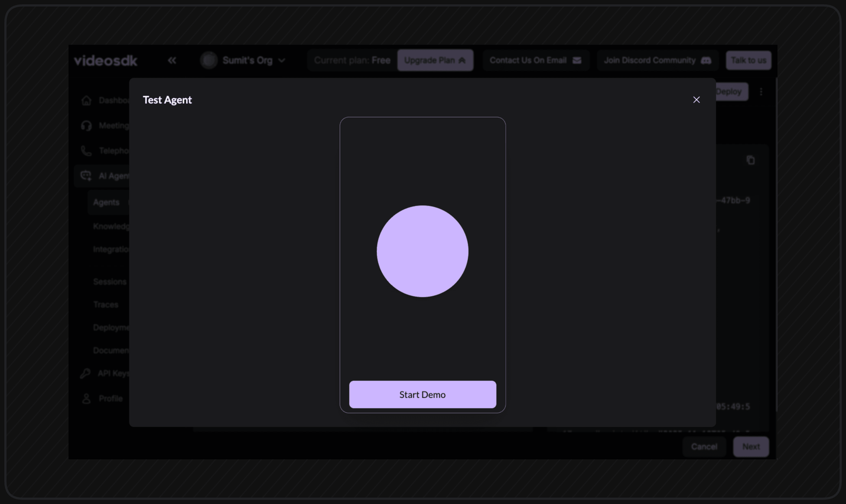
Task: Select the Agents sidebar tab
Action: click(107, 202)
